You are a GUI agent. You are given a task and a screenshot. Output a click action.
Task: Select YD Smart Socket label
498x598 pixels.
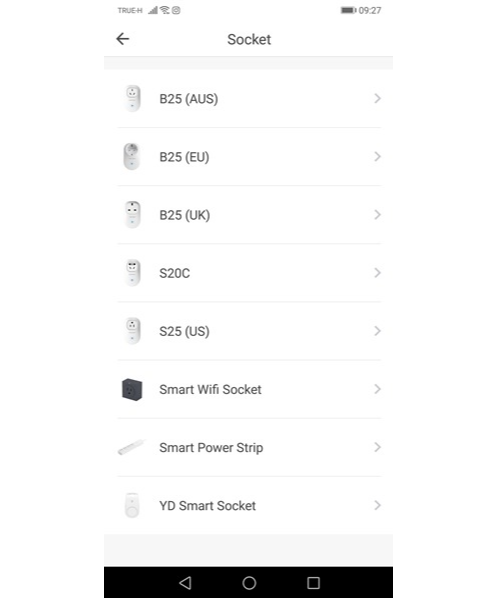coord(207,506)
